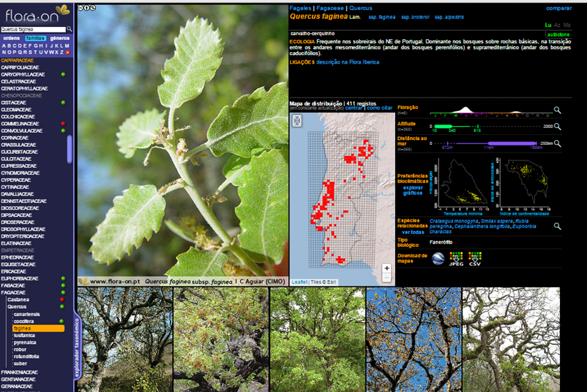The height and width of the screenshot is (392, 587).
Task: Download the map as JPEG
Action: (x=456, y=259)
